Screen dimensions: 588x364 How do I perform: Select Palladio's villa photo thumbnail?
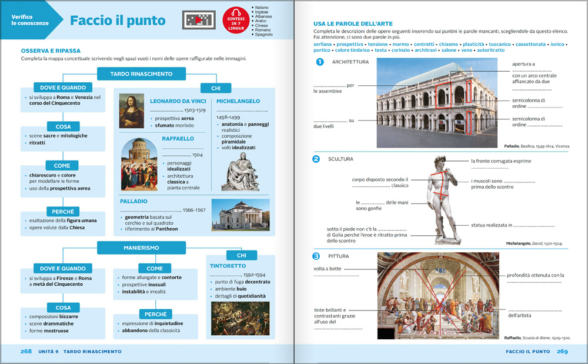click(x=240, y=215)
